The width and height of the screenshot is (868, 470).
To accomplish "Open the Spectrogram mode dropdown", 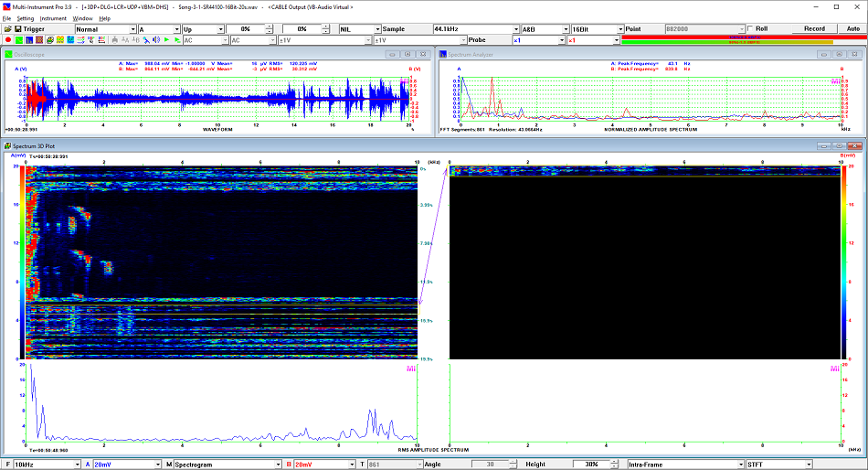I will coord(277,465).
